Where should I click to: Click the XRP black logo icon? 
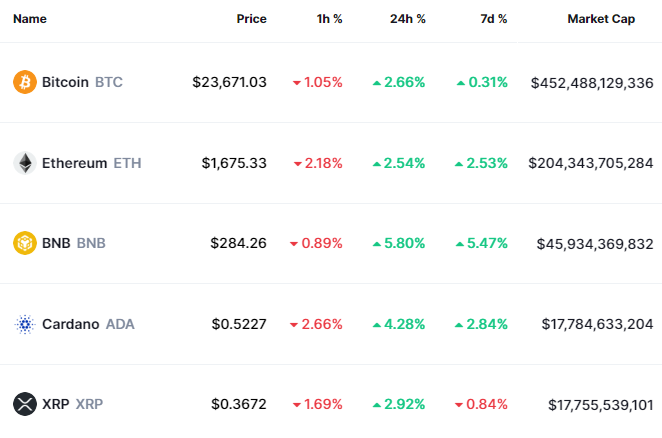tap(24, 404)
